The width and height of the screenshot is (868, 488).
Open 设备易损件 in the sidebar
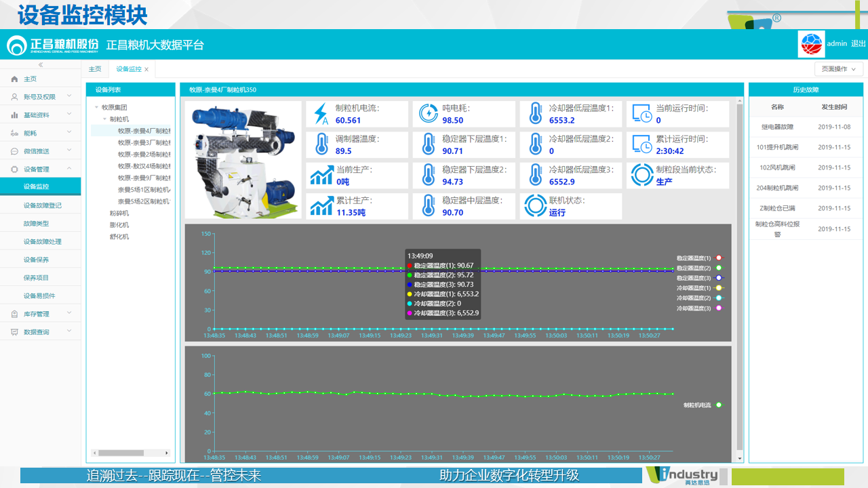41,296
